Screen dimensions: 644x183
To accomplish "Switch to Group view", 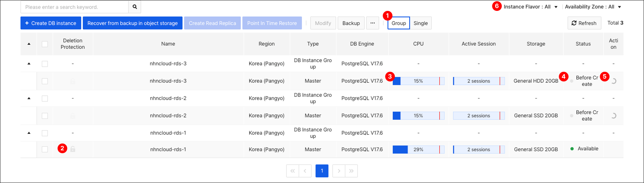I will click(399, 23).
